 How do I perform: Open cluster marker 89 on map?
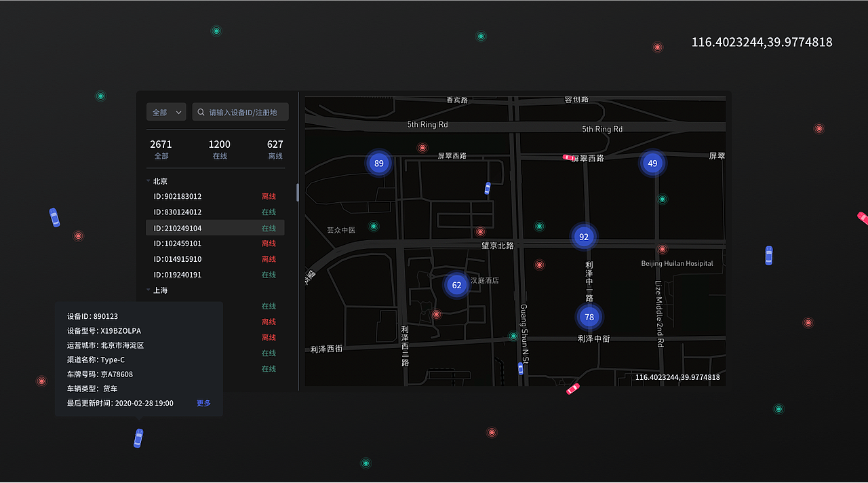click(x=379, y=163)
